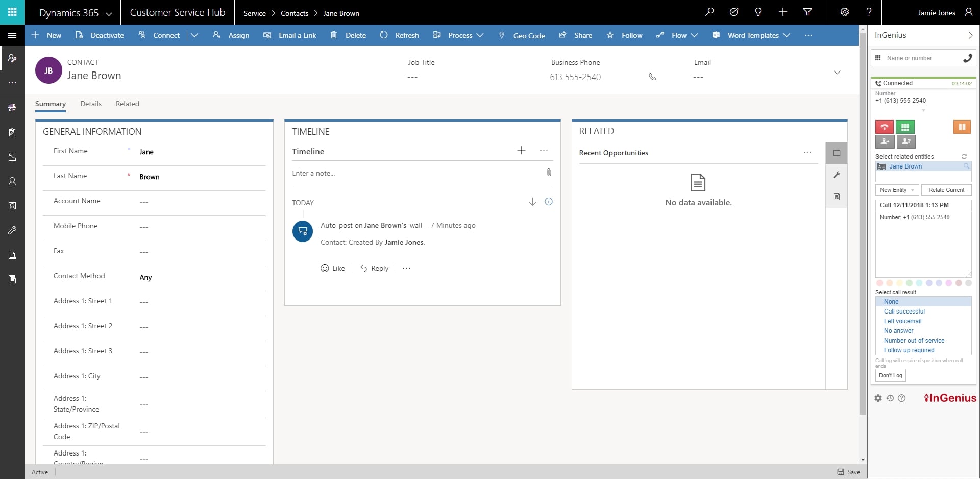This screenshot has width=980, height=479.
Task: Select 'None' call result
Action: pyautogui.click(x=923, y=302)
